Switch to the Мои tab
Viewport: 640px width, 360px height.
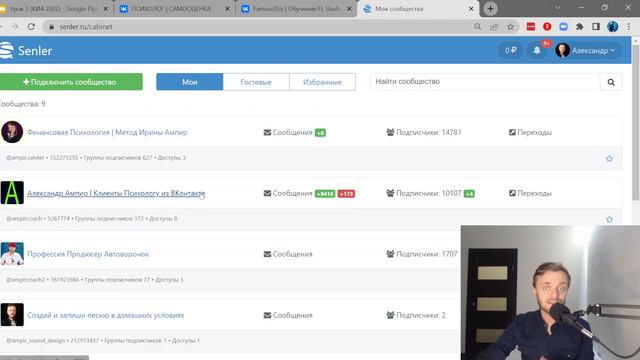pyautogui.click(x=190, y=82)
